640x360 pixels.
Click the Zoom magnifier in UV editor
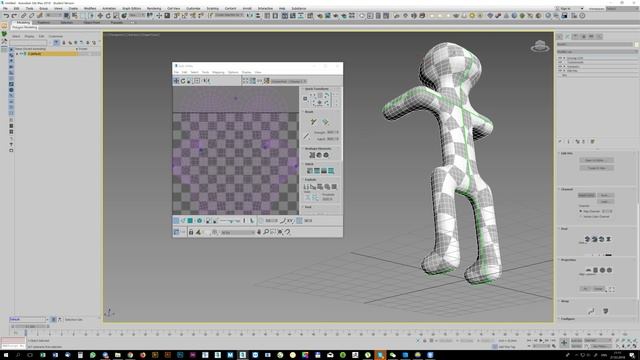(x=266, y=232)
